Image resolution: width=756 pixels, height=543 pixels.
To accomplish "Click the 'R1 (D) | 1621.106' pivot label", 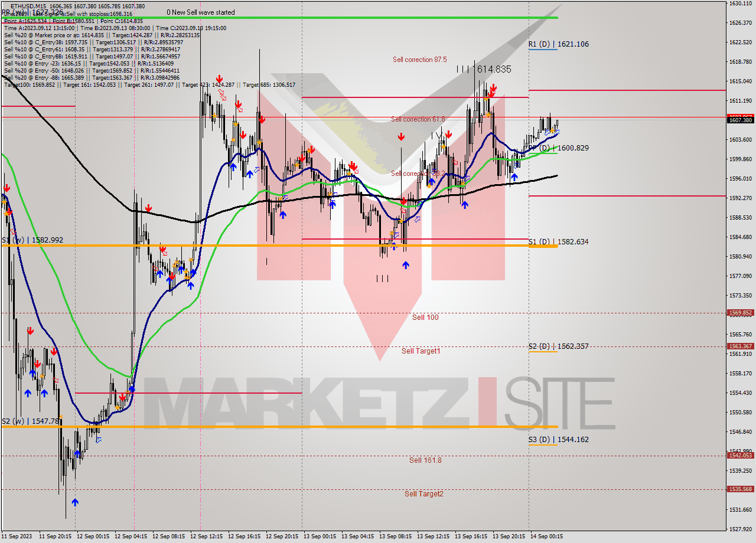I will [558, 44].
